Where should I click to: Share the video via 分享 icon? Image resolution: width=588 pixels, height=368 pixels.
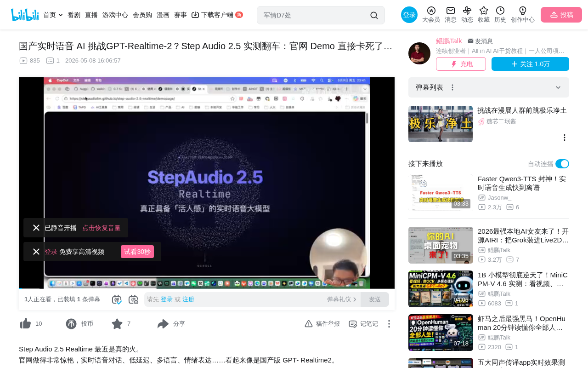coord(163,324)
